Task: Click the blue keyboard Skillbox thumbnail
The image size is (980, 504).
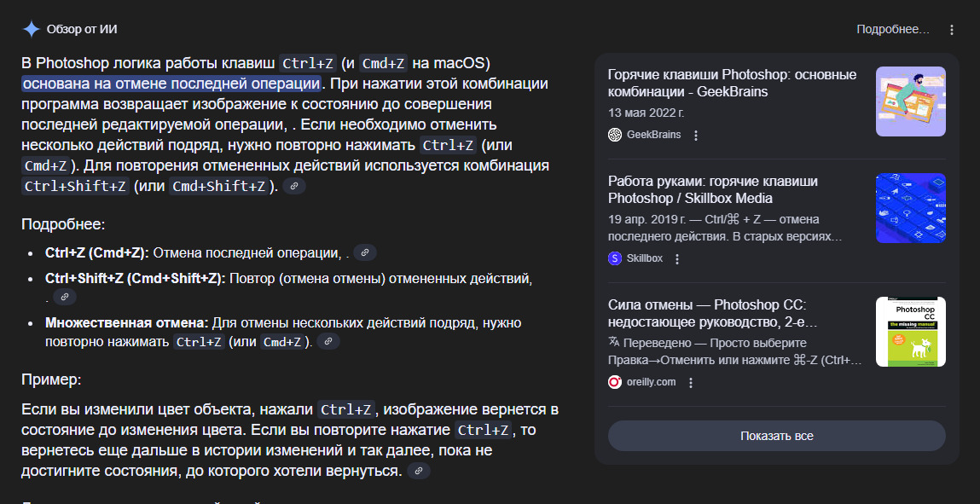Action: tap(911, 208)
